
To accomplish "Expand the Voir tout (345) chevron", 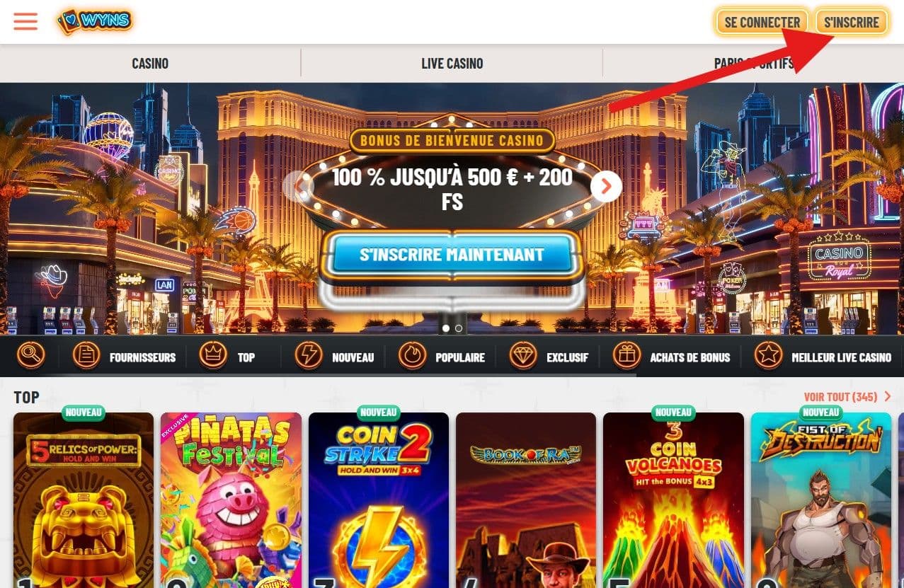I will point(888,397).
